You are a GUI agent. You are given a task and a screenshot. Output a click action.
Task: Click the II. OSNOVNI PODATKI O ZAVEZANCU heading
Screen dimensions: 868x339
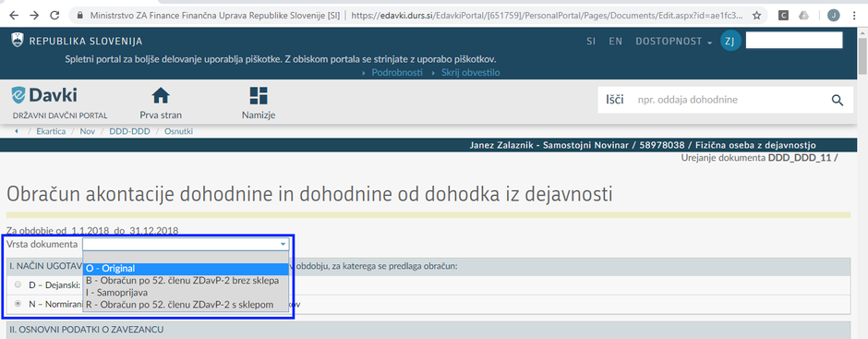[86, 330]
